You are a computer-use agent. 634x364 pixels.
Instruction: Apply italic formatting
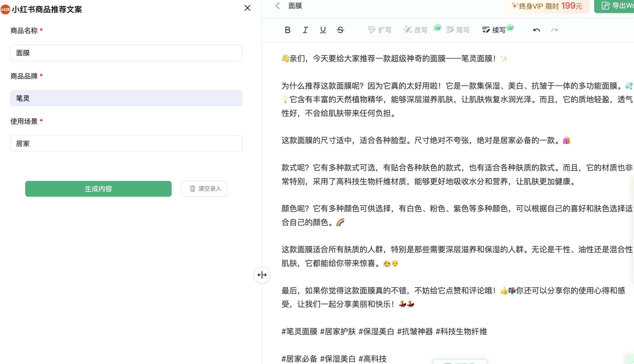click(x=305, y=30)
